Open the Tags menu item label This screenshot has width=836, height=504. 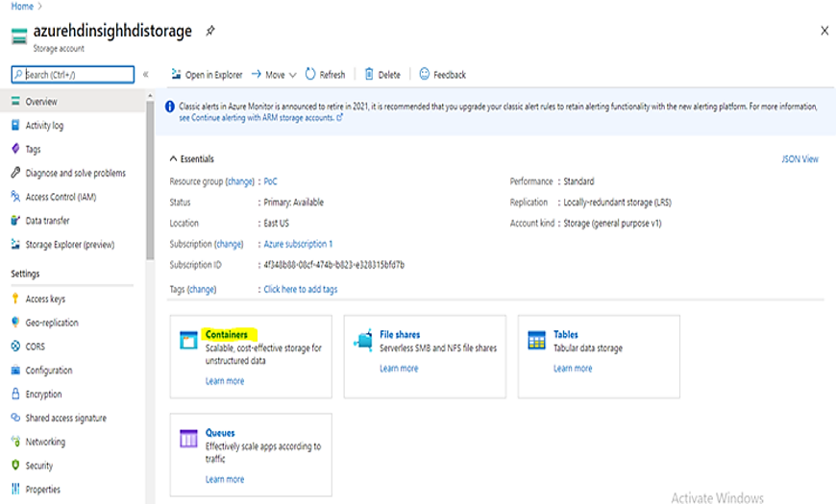(x=33, y=149)
